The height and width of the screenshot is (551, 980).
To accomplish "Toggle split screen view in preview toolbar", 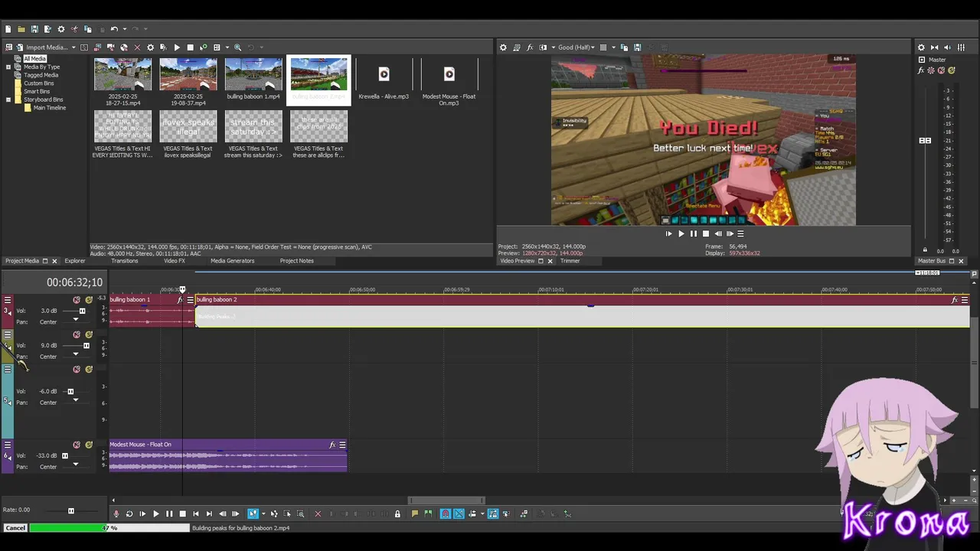I will point(543,47).
